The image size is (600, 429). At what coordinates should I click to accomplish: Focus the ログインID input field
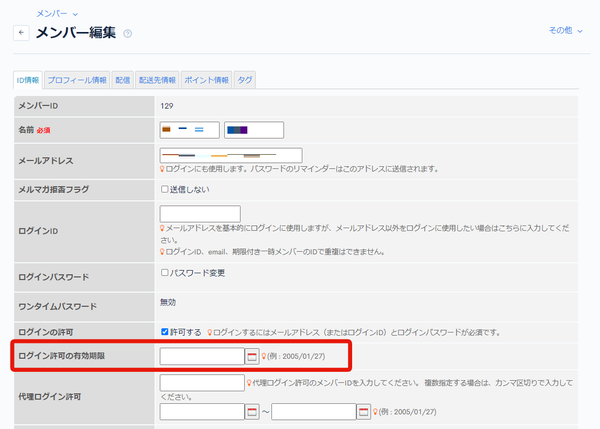pyautogui.click(x=200, y=214)
